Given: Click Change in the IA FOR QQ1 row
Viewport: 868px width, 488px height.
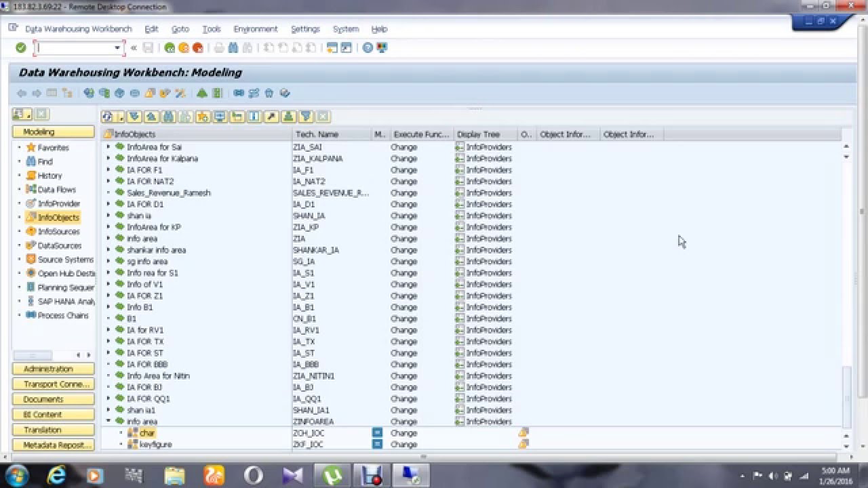Looking at the screenshot, I should (x=404, y=399).
